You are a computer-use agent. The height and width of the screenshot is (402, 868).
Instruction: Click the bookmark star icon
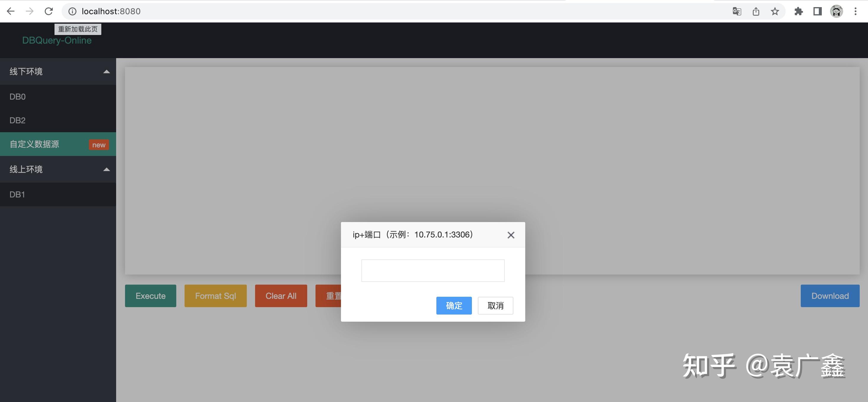(775, 11)
